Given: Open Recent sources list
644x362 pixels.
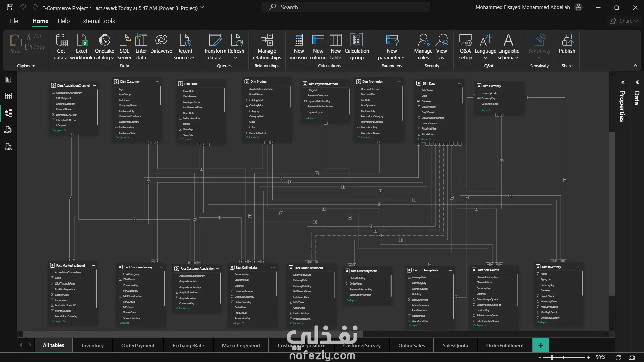Looking at the screenshot, I should [x=184, y=47].
